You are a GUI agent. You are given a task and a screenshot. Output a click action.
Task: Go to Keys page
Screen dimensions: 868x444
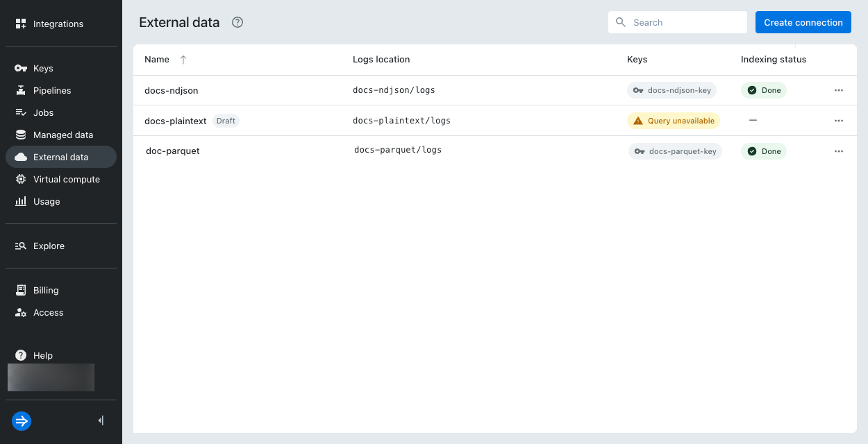coord(61,68)
